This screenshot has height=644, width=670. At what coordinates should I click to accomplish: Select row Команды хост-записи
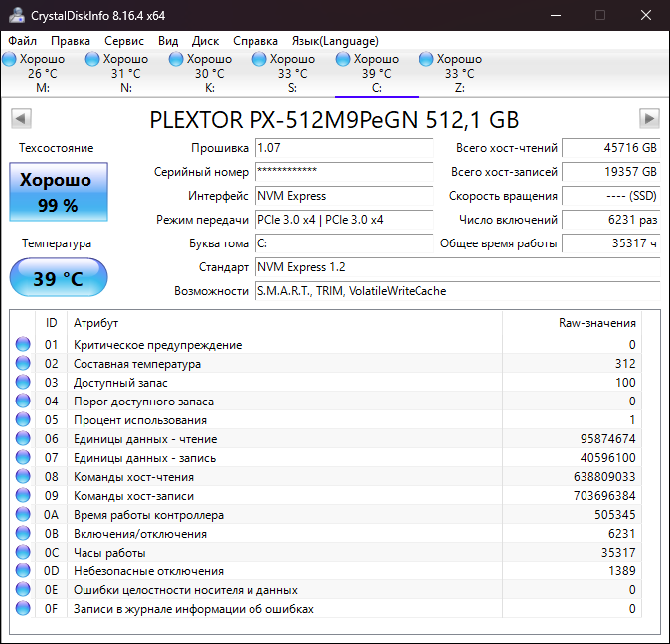tap(326, 495)
